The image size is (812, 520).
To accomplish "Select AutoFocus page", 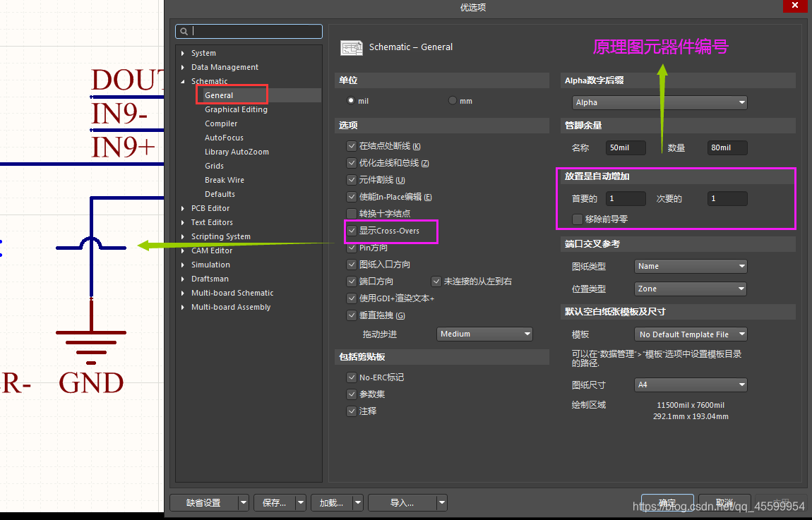I will coord(225,138).
